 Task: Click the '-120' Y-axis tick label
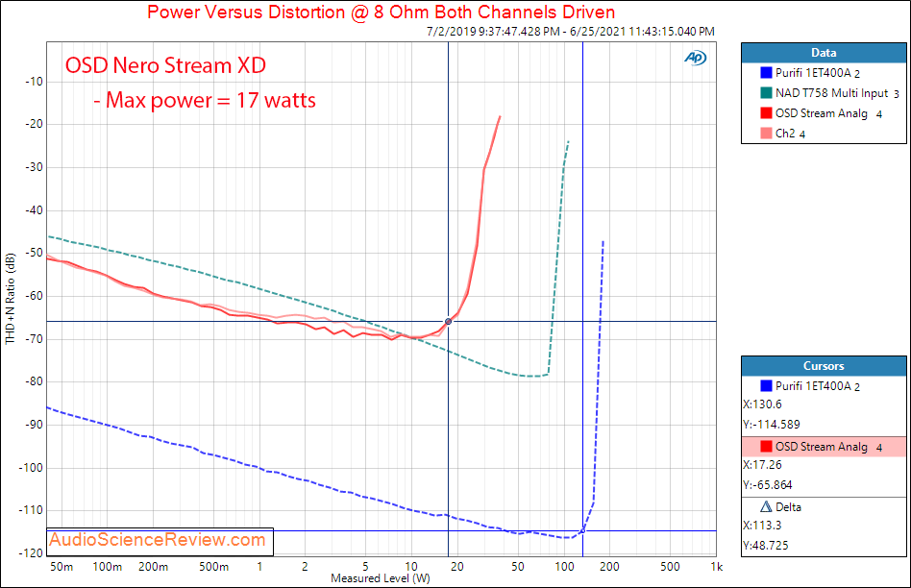pos(32,553)
